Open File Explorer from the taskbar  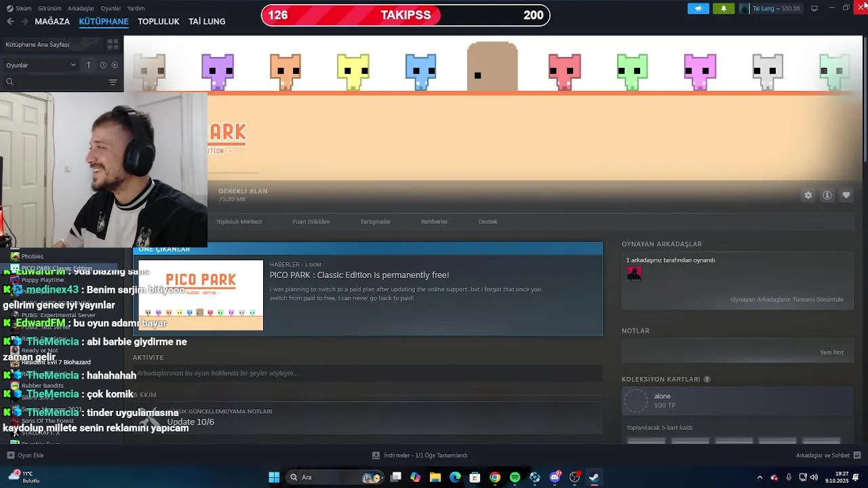point(435,477)
